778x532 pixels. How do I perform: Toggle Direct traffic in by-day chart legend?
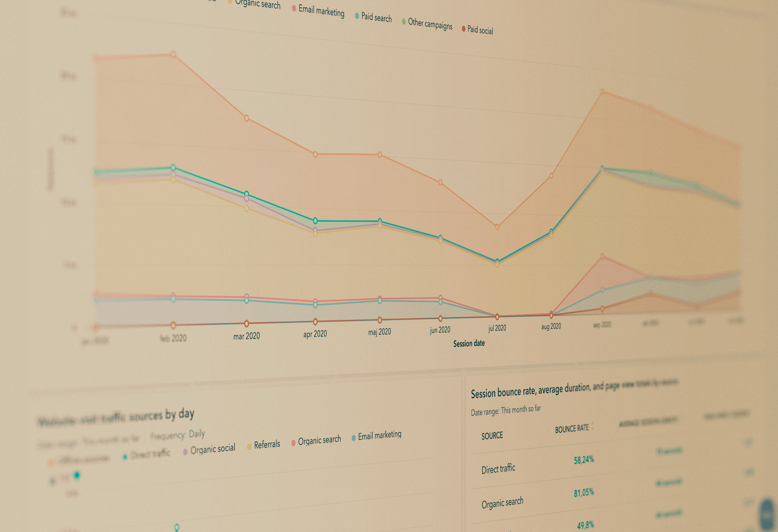point(147,455)
